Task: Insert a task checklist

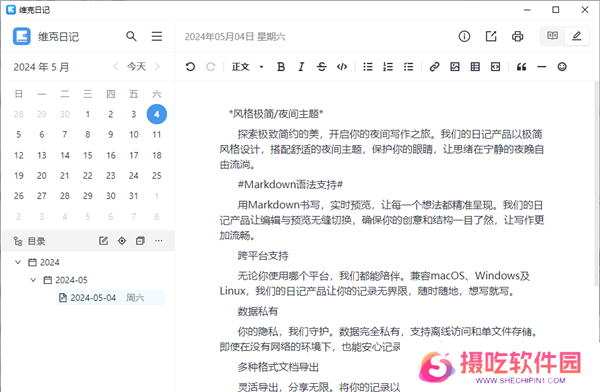Action: click(408, 67)
